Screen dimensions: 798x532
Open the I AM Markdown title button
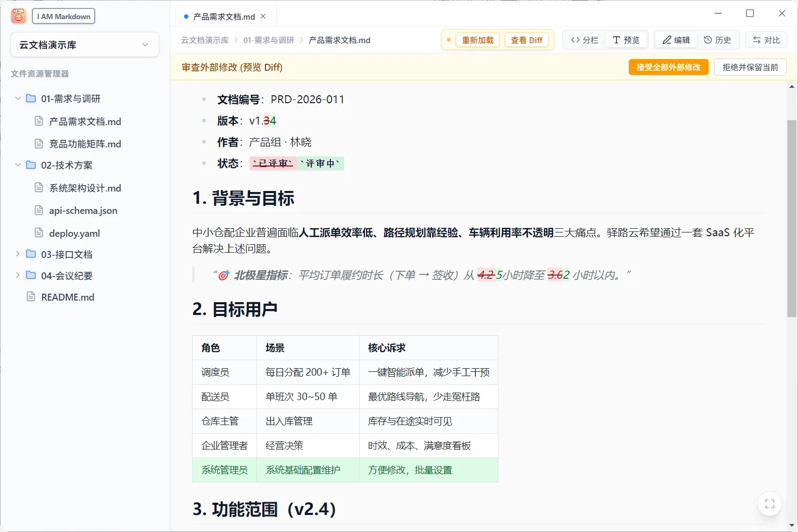tap(64, 16)
